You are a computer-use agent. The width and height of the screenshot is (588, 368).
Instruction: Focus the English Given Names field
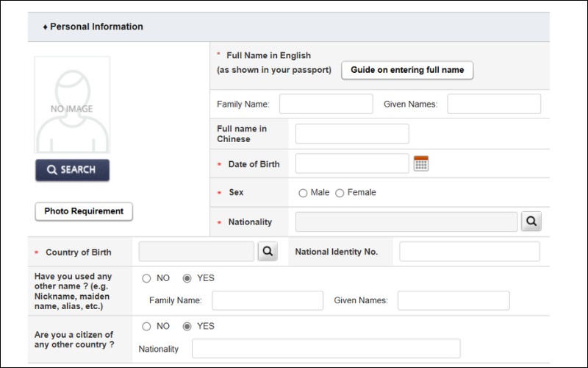click(494, 104)
